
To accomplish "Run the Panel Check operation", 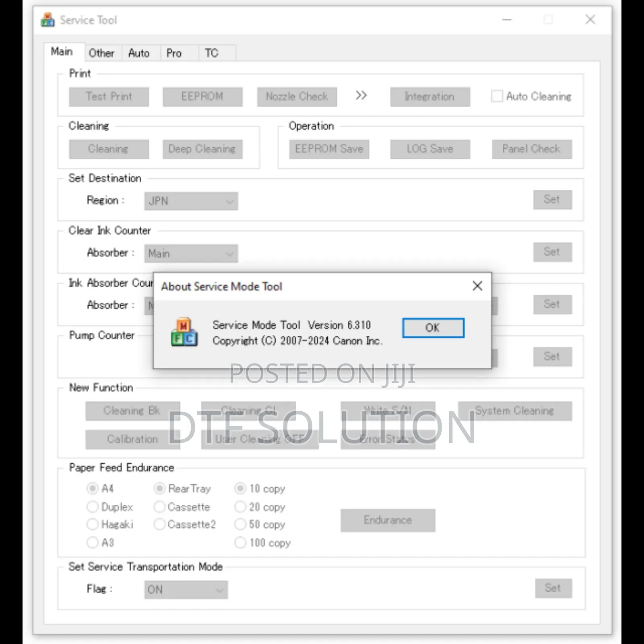I will pos(532,149).
